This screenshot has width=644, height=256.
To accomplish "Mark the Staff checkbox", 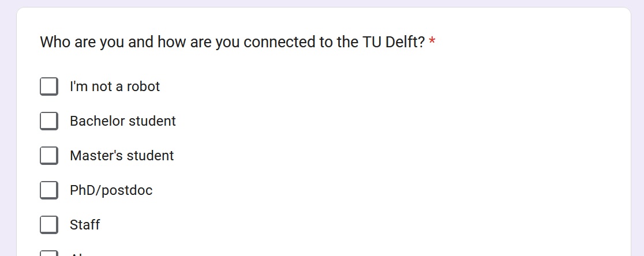I will [x=49, y=225].
